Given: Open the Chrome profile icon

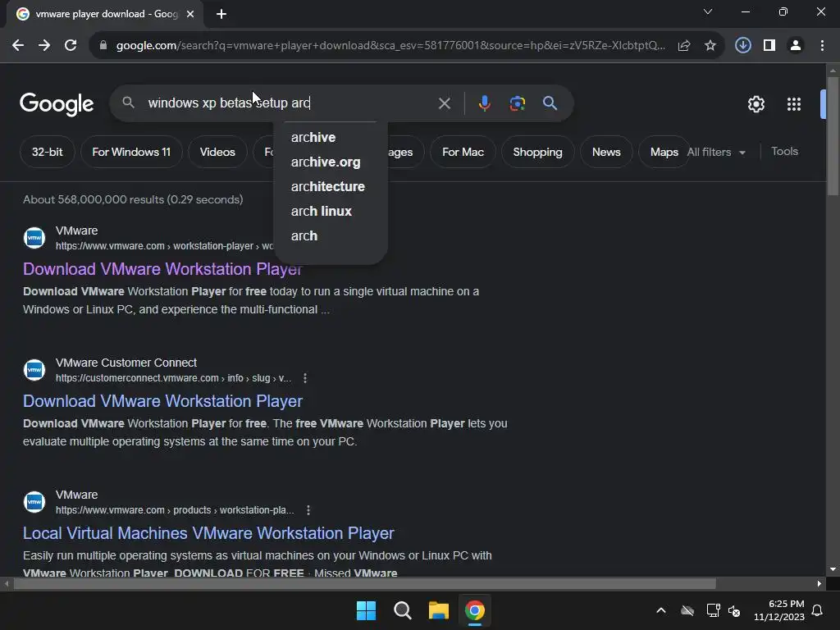Looking at the screenshot, I should [796, 46].
